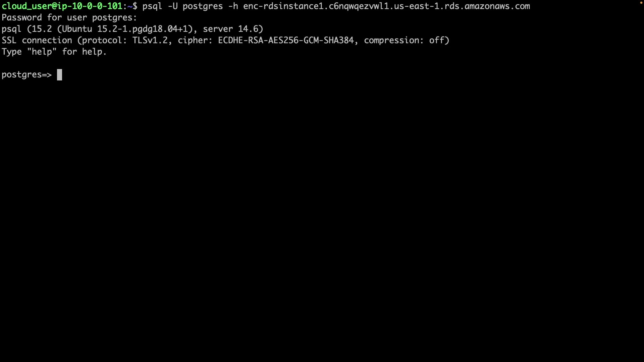Click the RDS hostname enc-rdsinstance1 endpoint
The height and width of the screenshot is (362, 644).
[x=386, y=6]
